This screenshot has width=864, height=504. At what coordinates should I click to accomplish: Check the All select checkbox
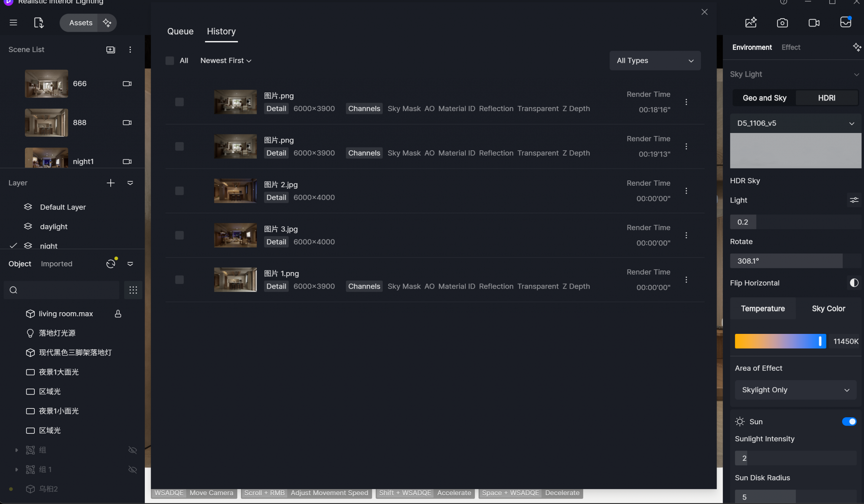(x=170, y=61)
